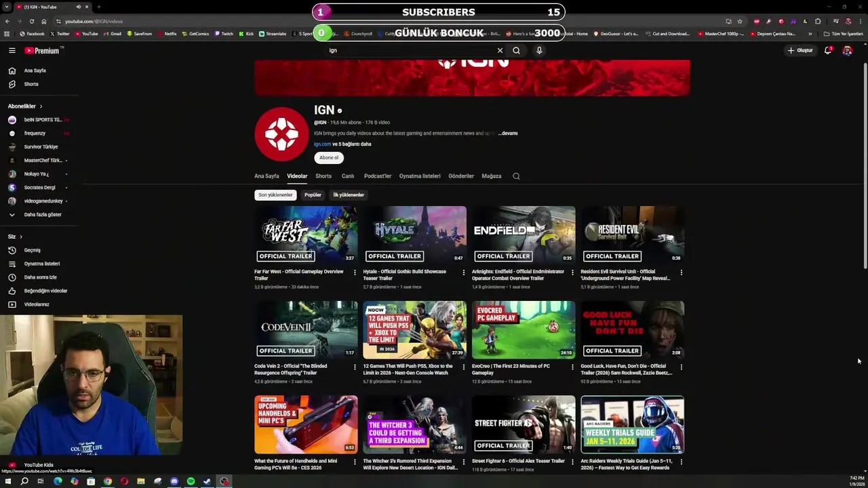
Task: Mute the IGN YouTube browser tab
Action: tap(78, 7)
